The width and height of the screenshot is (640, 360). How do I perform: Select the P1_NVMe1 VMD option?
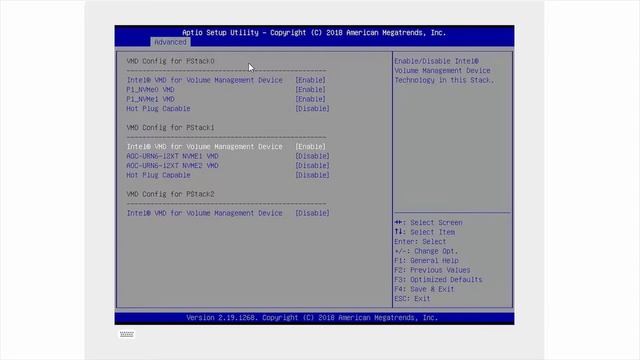(x=150, y=99)
